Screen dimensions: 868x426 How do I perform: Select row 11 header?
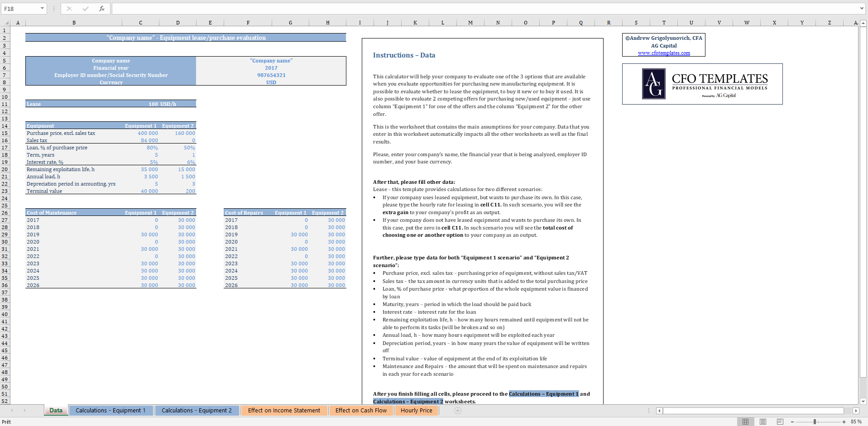pos(5,104)
